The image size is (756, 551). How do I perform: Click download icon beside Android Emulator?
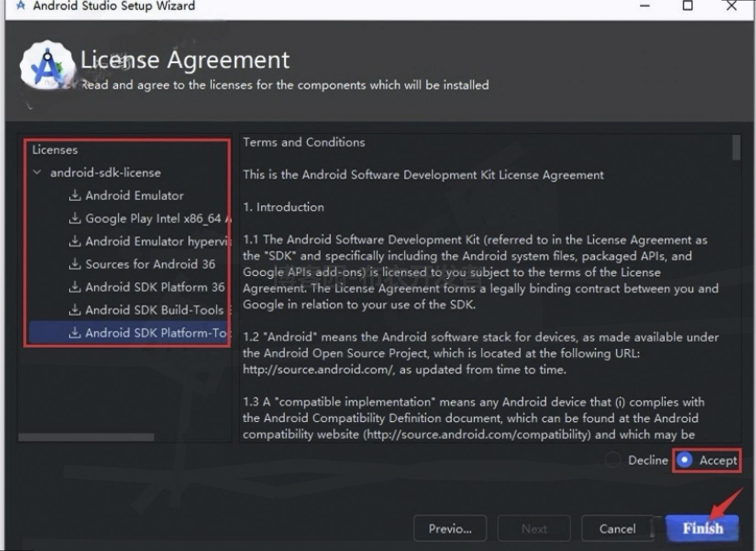pos(75,195)
